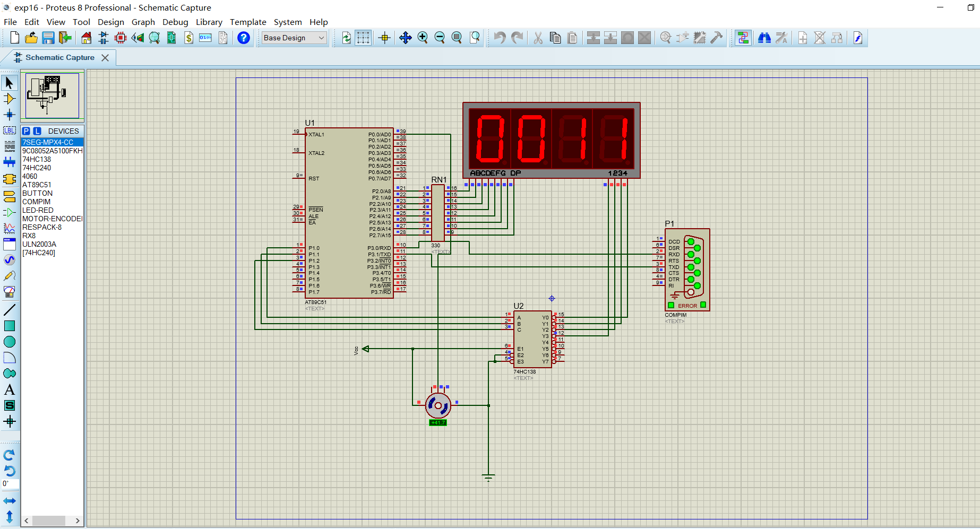
Task: Open the Debug menu
Action: 175,22
